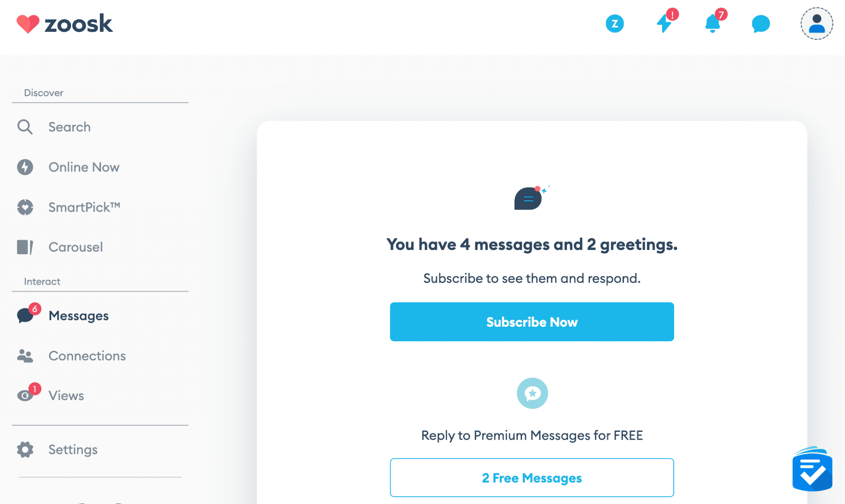Image resolution: width=845 pixels, height=504 pixels.
Task: Click the Views eye icon
Action: tap(25, 396)
